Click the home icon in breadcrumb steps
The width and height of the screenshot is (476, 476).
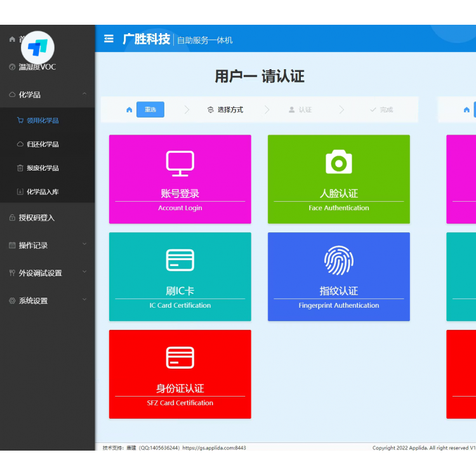click(129, 110)
